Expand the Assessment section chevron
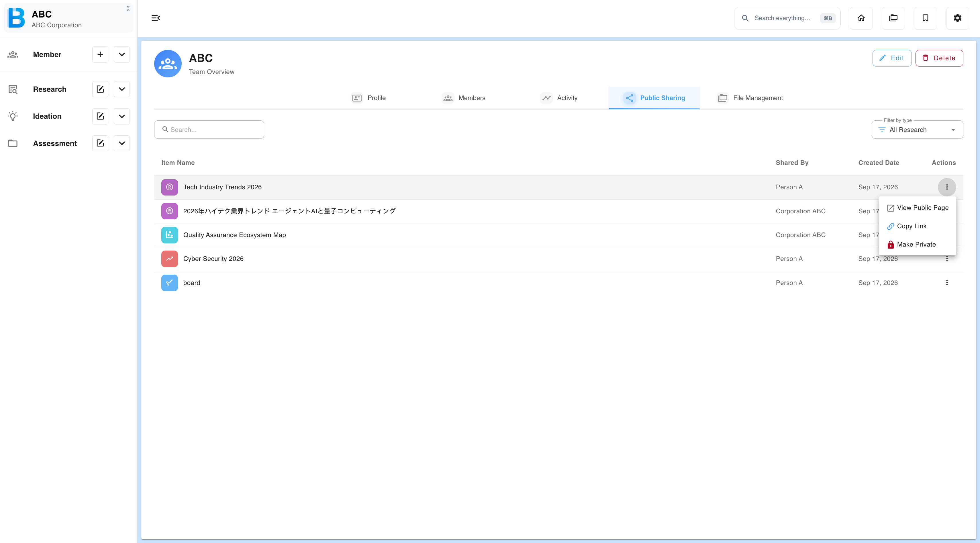The width and height of the screenshot is (980, 543). pyautogui.click(x=122, y=143)
